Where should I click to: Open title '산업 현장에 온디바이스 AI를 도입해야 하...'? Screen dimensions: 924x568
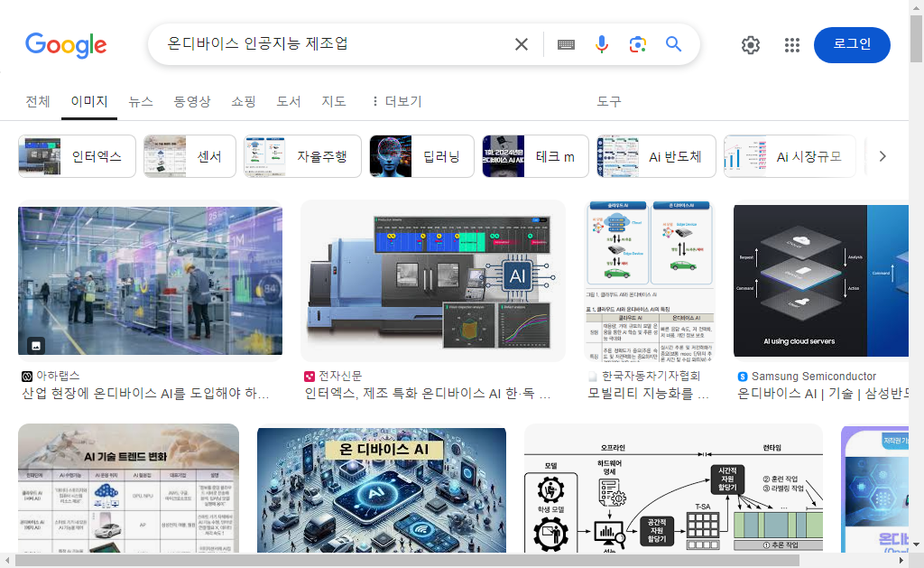pos(145,394)
